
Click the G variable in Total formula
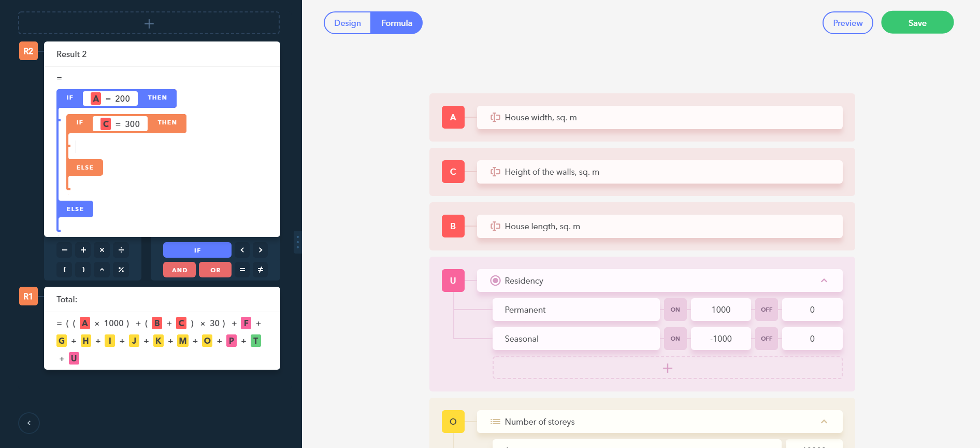(62, 341)
